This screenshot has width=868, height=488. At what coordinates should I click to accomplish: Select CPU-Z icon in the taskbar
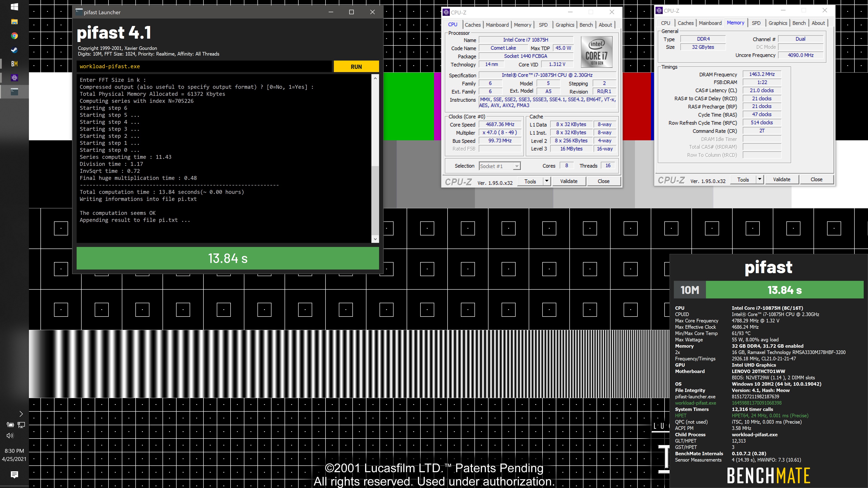pyautogui.click(x=14, y=78)
